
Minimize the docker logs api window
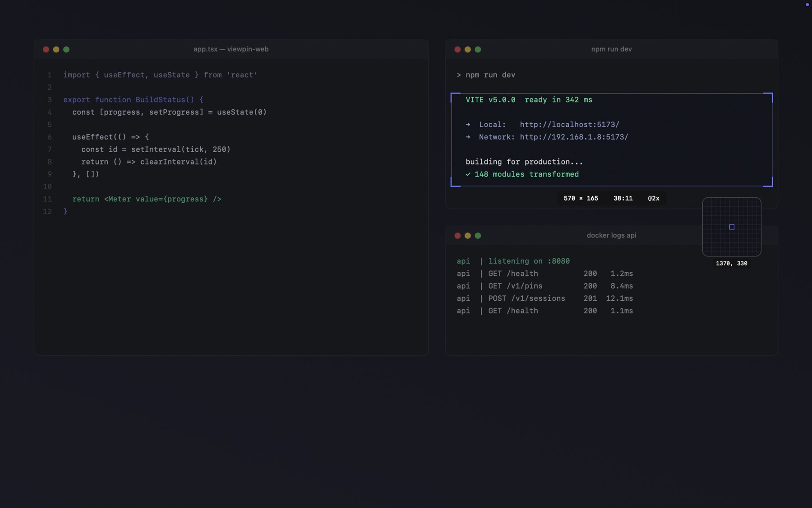point(468,236)
